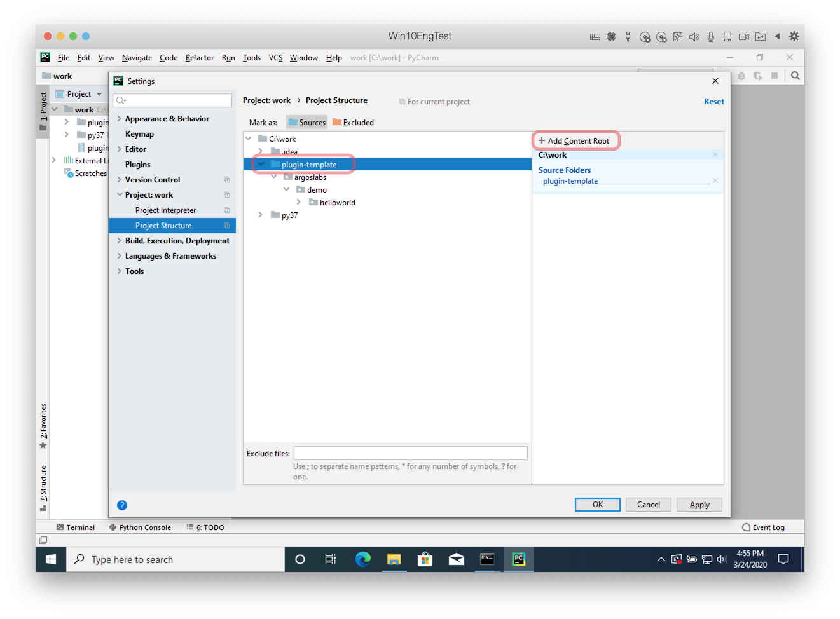The width and height of the screenshot is (840, 619).
Task: Open Mail app from taskbar
Action: 456,559
